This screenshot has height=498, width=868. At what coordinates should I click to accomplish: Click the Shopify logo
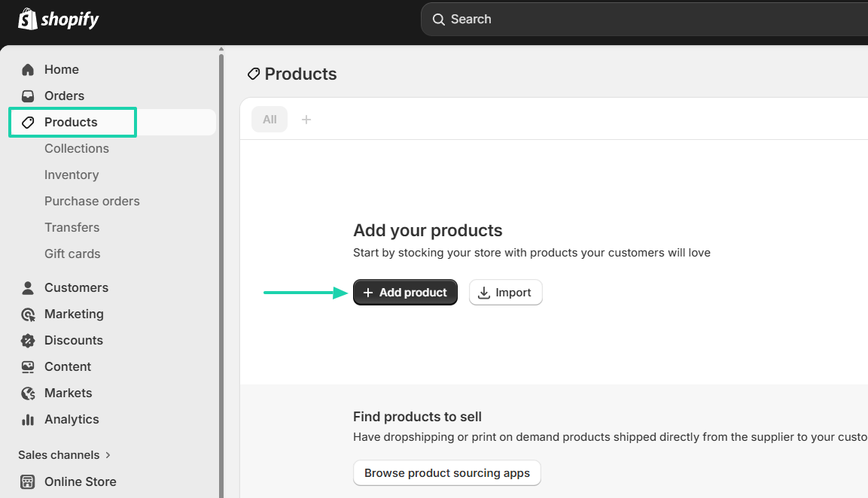click(58, 20)
